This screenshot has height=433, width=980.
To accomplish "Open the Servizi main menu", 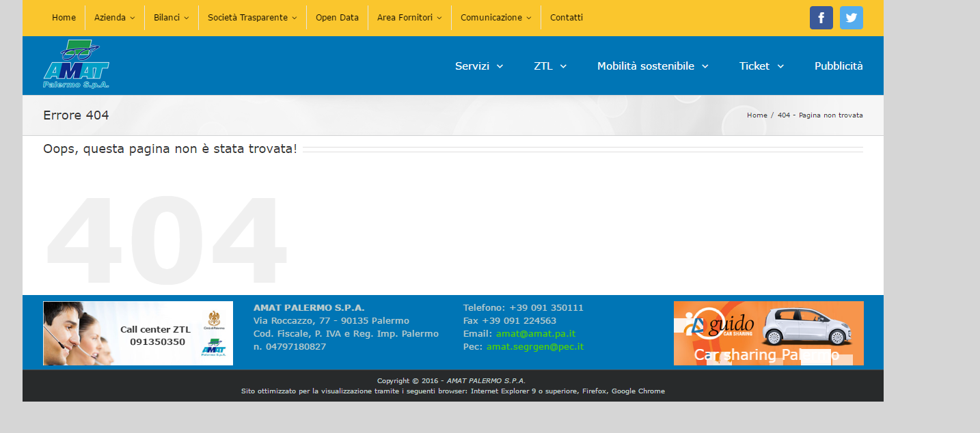I will (x=479, y=66).
